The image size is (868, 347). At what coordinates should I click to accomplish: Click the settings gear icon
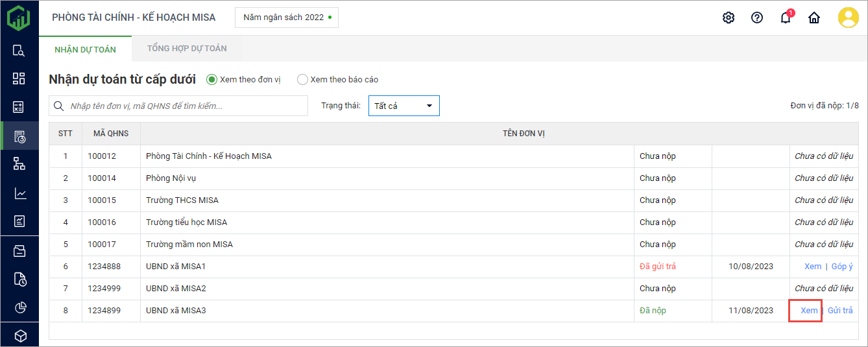click(x=729, y=18)
